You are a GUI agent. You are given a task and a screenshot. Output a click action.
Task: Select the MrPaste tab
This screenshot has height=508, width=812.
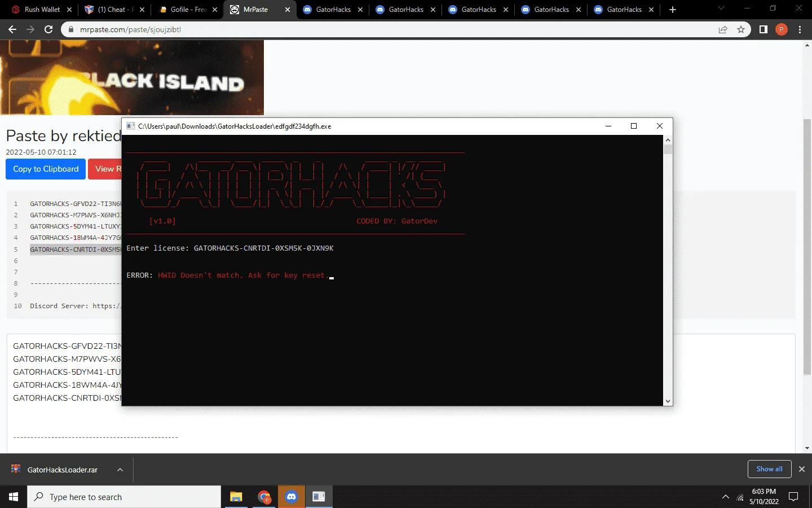259,10
